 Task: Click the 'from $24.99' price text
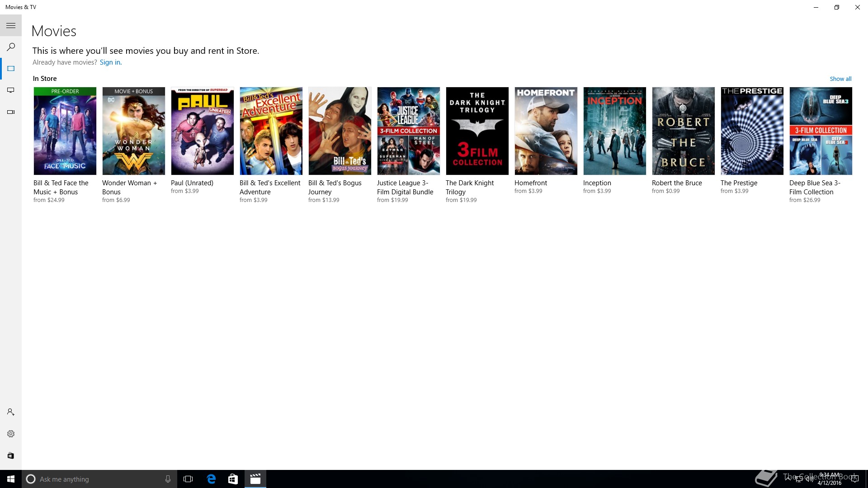click(x=49, y=200)
